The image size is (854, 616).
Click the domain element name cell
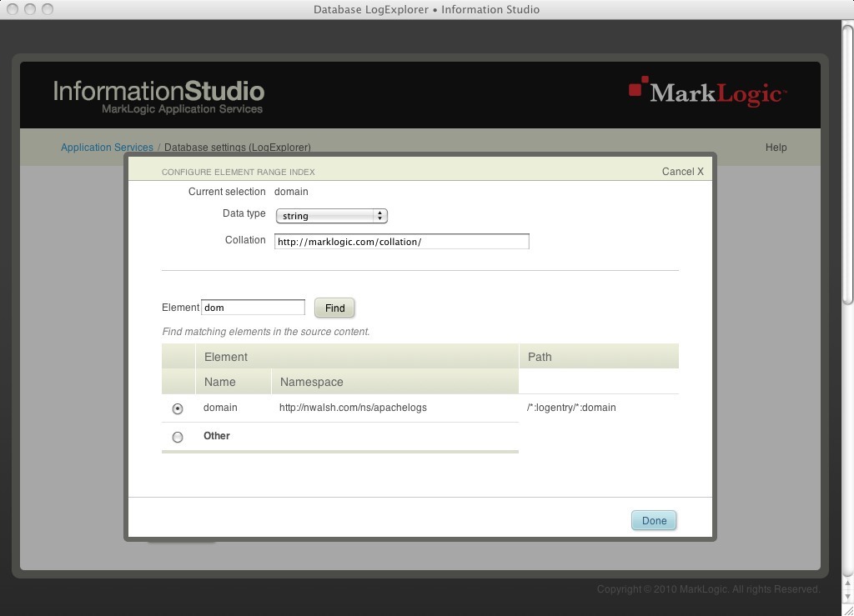220,408
